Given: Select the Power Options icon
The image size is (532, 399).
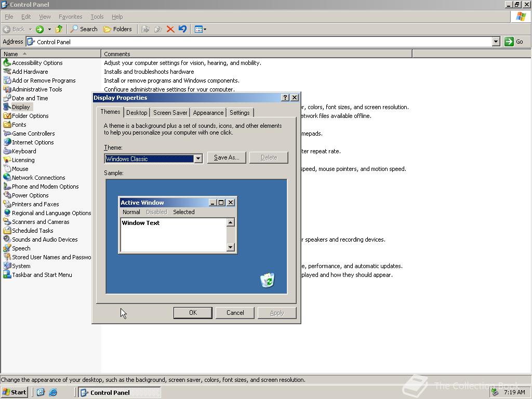Looking at the screenshot, I should click(7, 195).
